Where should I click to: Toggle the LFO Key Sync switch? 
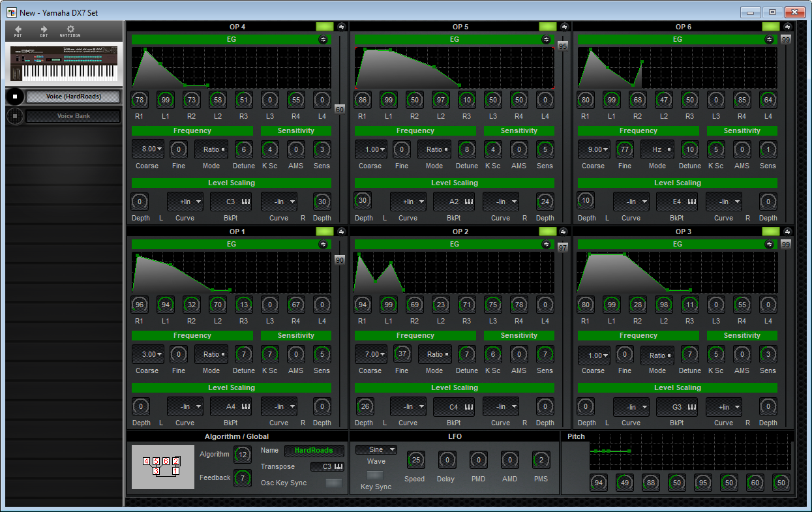coord(375,475)
